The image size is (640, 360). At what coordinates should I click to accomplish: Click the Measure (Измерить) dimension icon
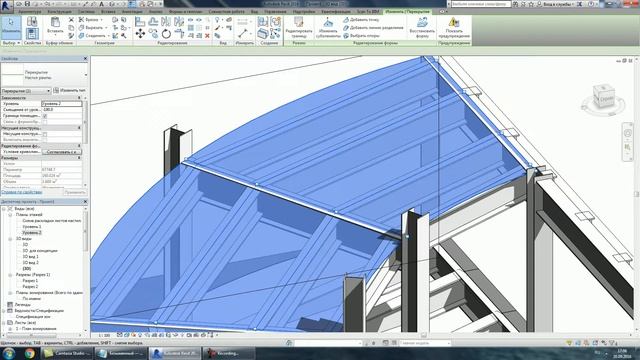pos(243,33)
